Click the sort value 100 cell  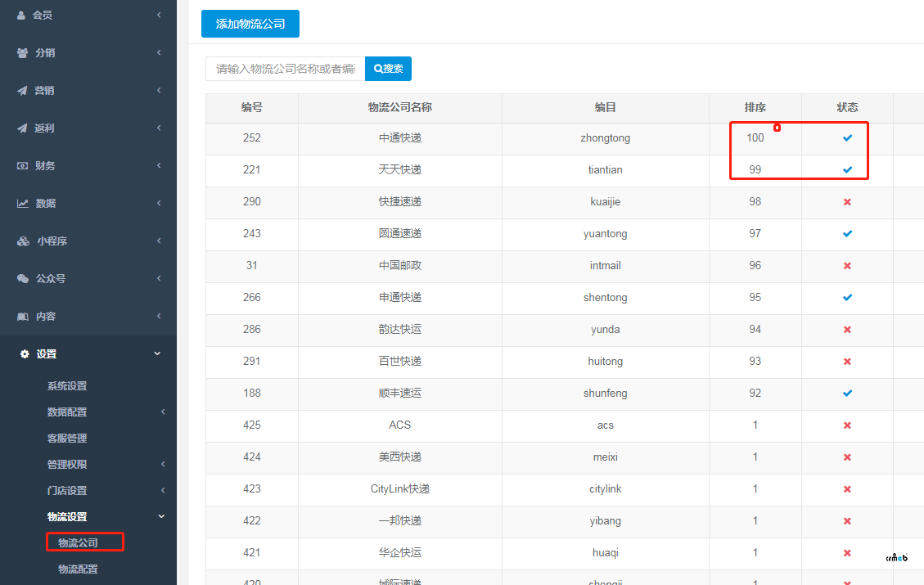coord(755,137)
